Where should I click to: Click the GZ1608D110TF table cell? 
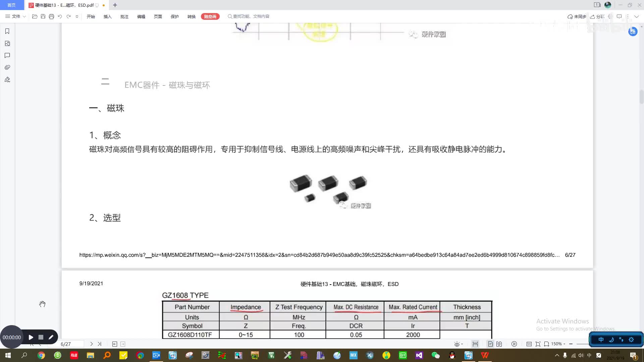pos(190,335)
